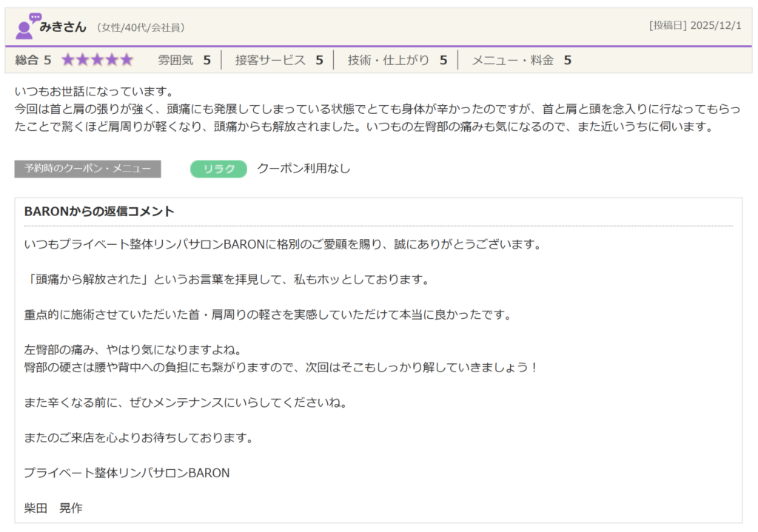The width and height of the screenshot is (758, 532).
Task: Select the reviewer name みきさん
Action: click(x=63, y=27)
